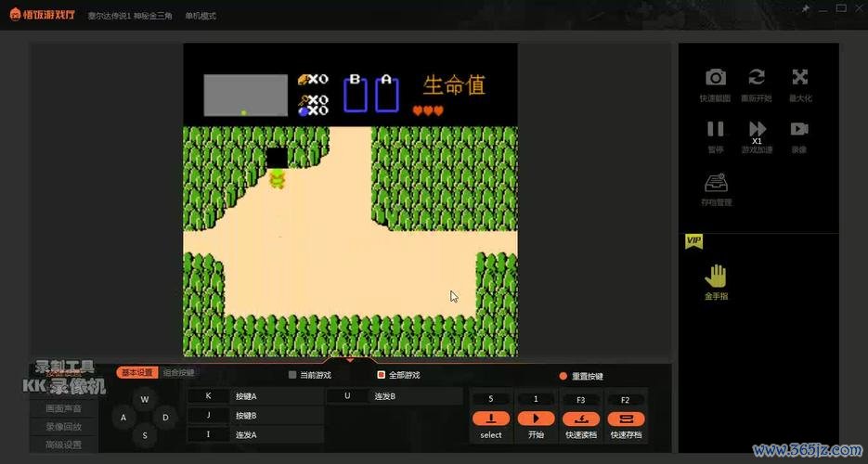The width and height of the screenshot is (868, 464).
Task: Restart the game with the refresh icon
Action: [x=757, y=77]
